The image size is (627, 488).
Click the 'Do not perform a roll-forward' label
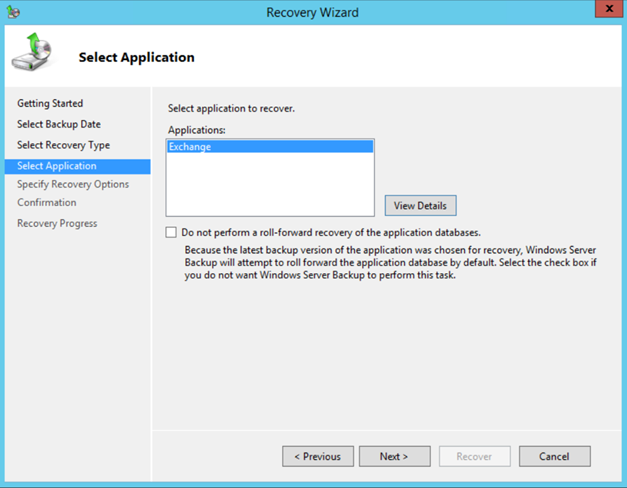pos(331,232)
